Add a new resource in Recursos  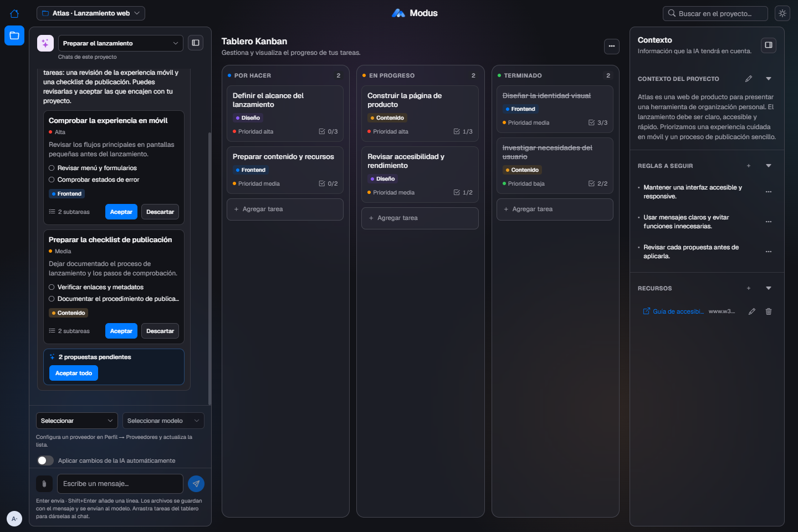749,288
